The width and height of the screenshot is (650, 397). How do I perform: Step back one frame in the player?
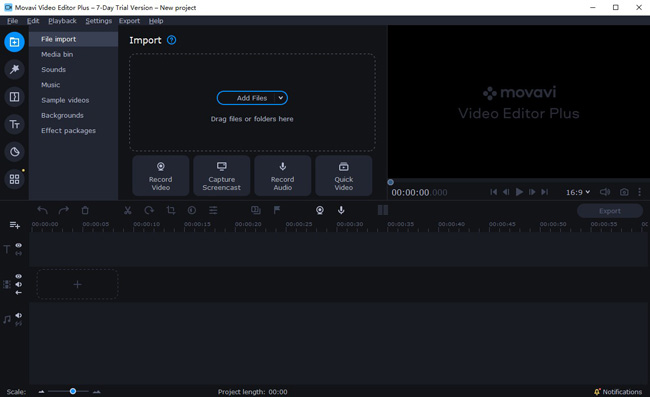pyautogui.click(x=506, y=192)
